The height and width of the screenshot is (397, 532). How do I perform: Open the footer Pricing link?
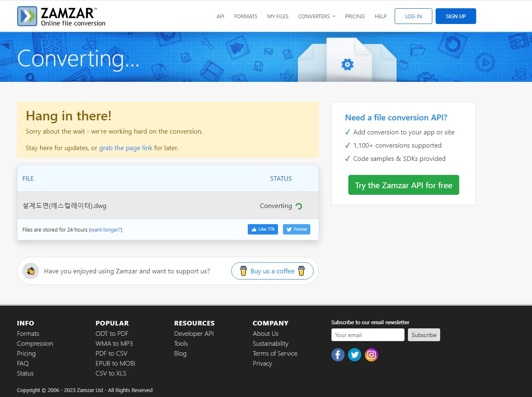(x=26, y=354)
